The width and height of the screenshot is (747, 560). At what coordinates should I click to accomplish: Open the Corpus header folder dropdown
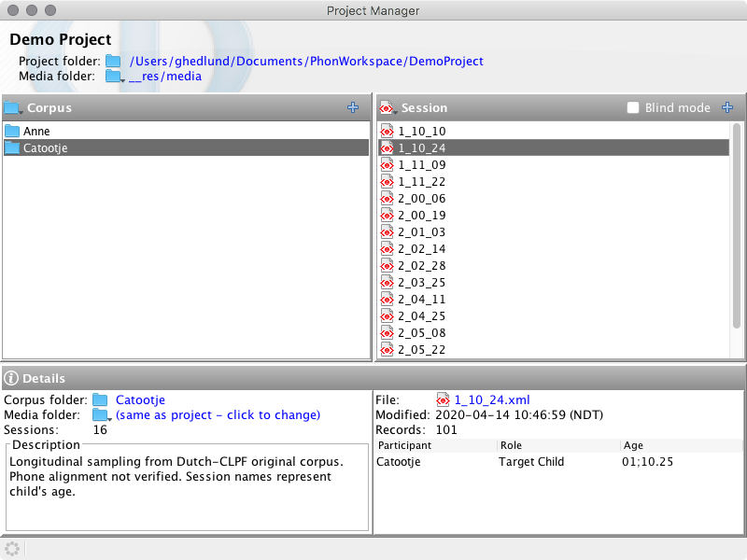13,108
